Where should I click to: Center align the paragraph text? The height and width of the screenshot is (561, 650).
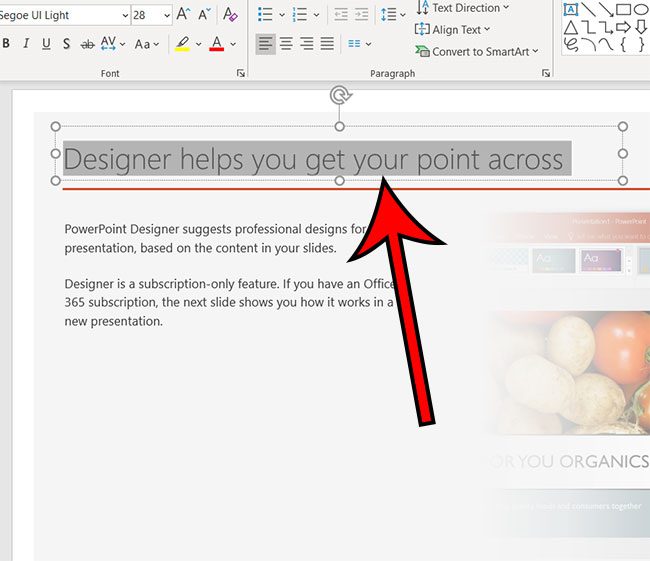286,44
